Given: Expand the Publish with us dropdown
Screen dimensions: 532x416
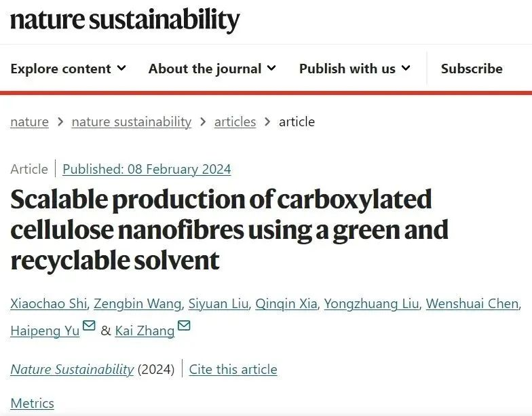Looking at the screenshot, I should tap(355, 69).
